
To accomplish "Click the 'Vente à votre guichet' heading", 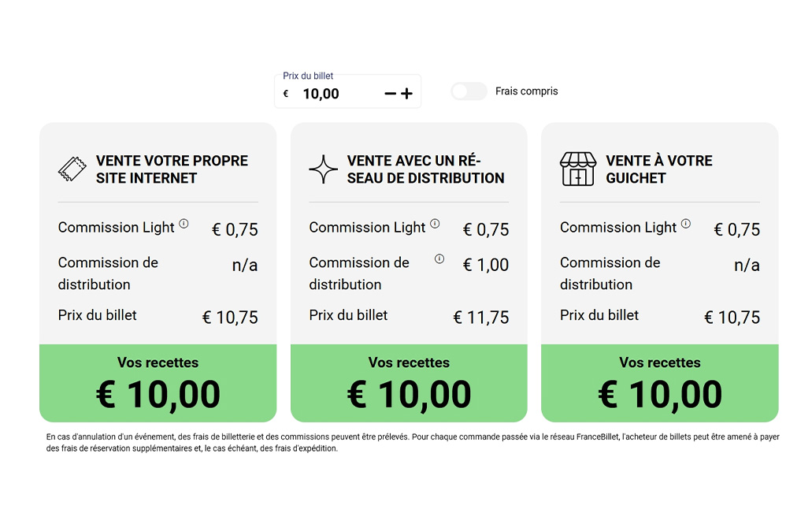I will click(x=658, y=169).
